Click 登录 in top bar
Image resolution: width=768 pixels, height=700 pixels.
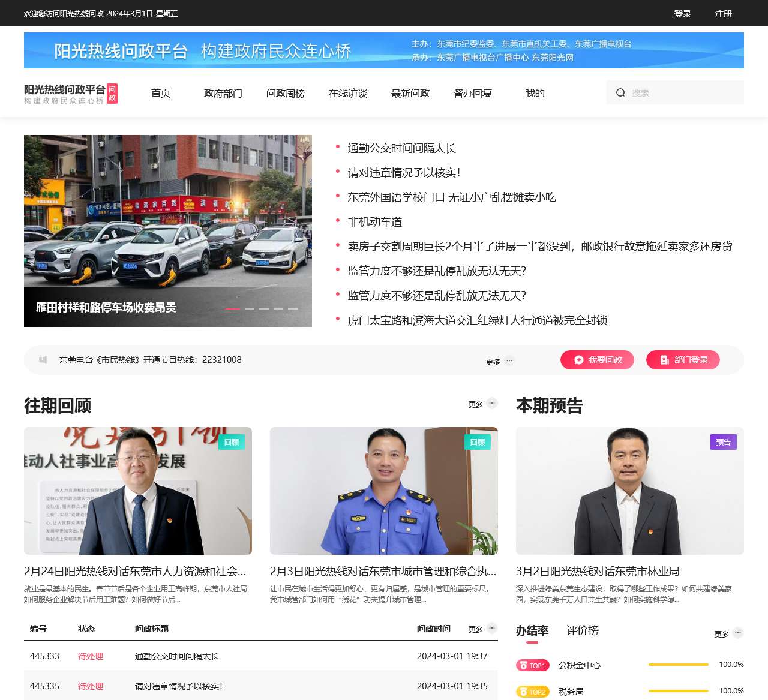click(683, 14)
